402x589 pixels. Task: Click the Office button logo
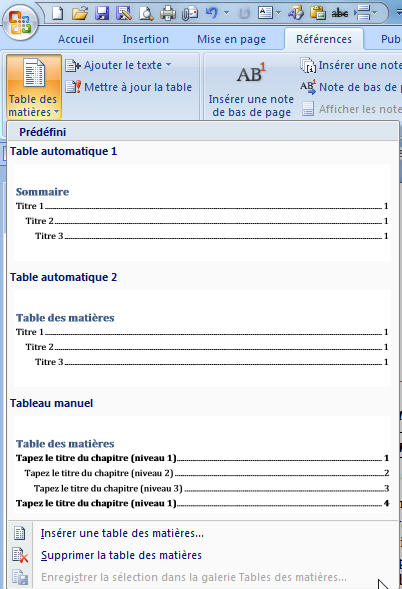[20, 22]
